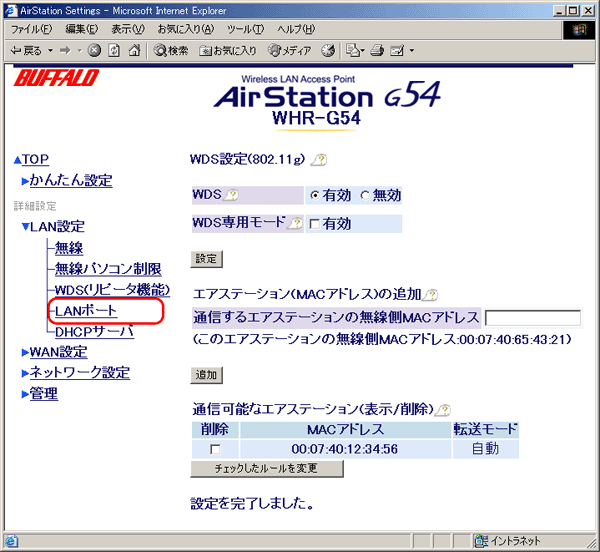600x552 pixels.
Task: Click the Mail icon in toolbar
Action: click(x=355, y=50)
